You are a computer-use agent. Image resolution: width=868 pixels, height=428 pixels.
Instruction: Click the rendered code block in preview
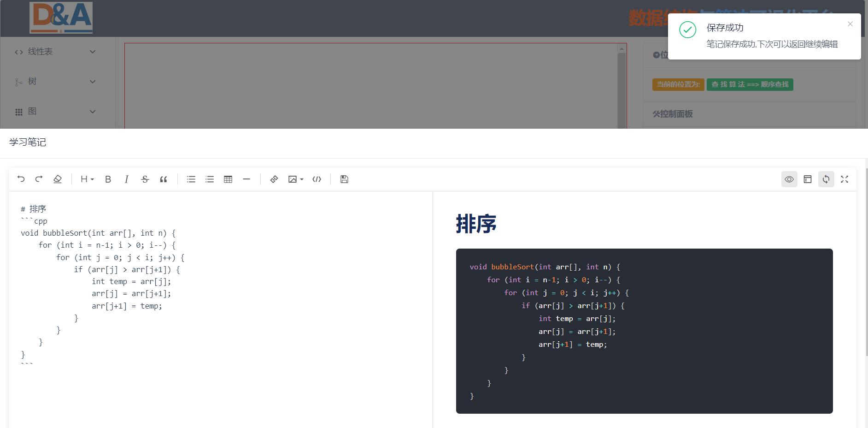coord(645,331)
